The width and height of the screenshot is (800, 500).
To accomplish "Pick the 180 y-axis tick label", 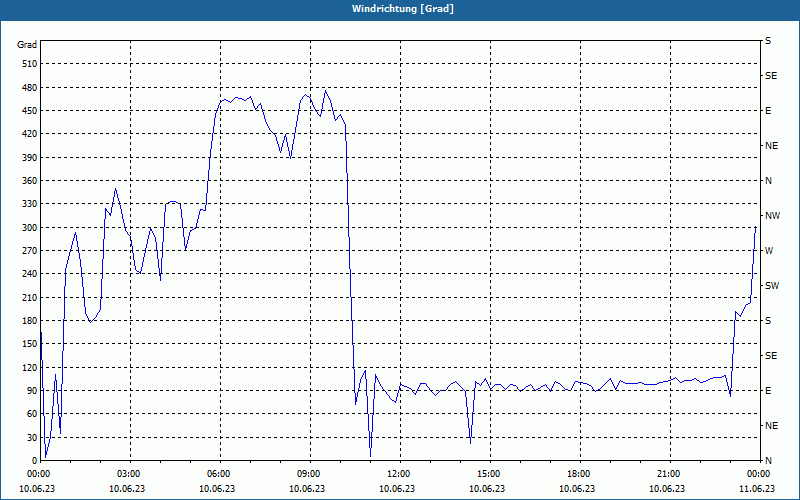I will (x=30, y=321).
